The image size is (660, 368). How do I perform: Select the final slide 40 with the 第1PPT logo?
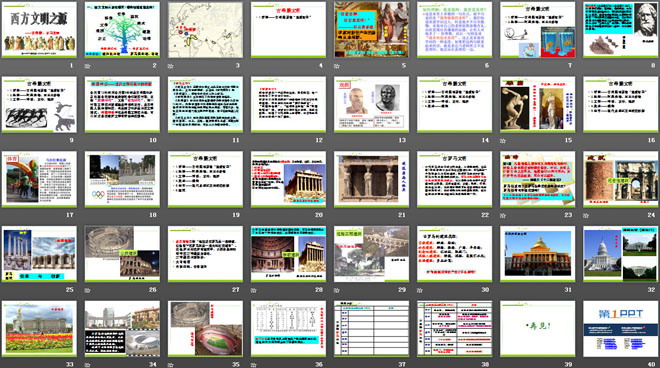click(x=620, y=329)
